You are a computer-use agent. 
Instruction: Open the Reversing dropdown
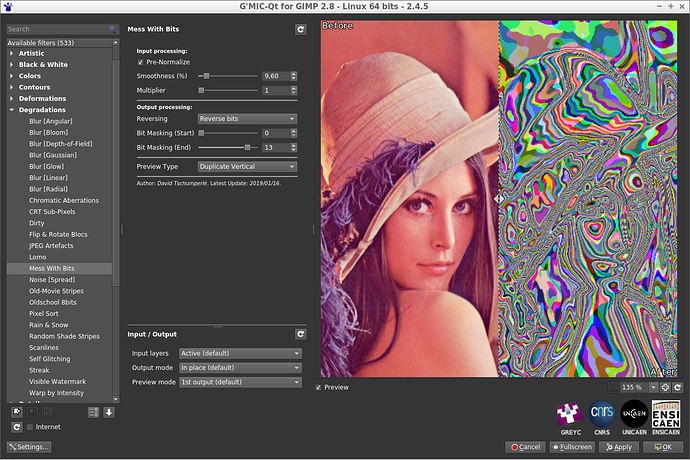coord(247,119)
